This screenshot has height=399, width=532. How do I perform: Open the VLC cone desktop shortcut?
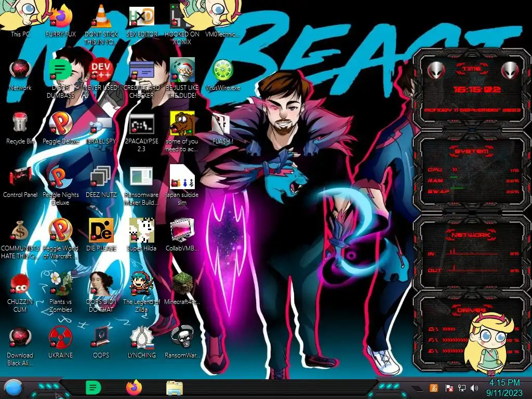point(101,24)
